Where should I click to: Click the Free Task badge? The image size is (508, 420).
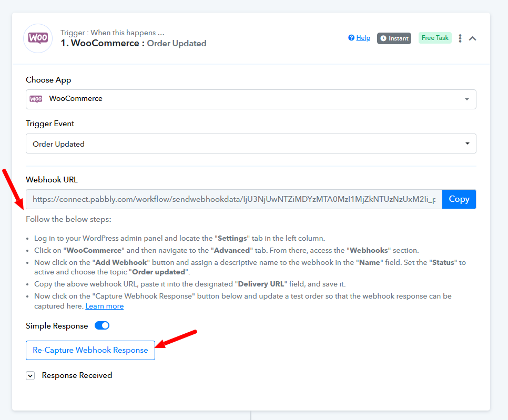click(435, 38)
